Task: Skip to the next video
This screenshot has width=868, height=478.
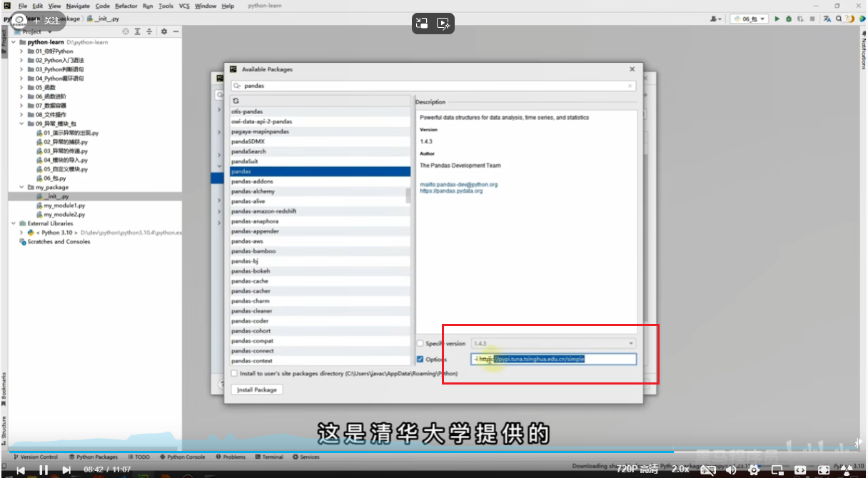Action: point(66,469)
